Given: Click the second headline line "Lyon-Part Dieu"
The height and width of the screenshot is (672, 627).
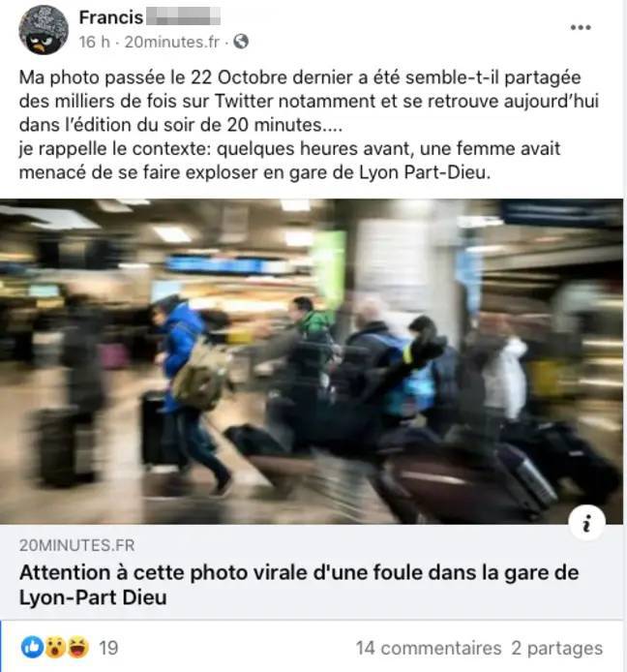Looking at the screenshot, I should point(93,597).
